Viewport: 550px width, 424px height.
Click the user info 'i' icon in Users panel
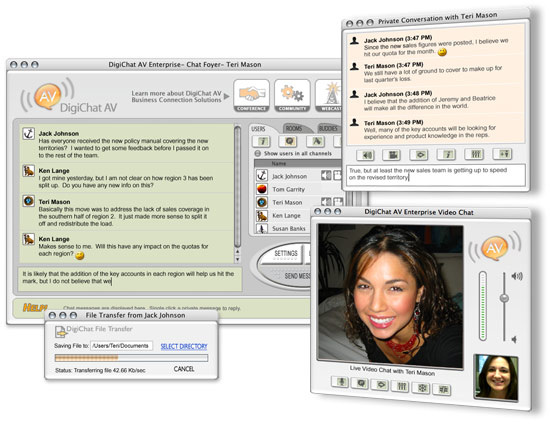pyautogui.click(x=262, y=141)
